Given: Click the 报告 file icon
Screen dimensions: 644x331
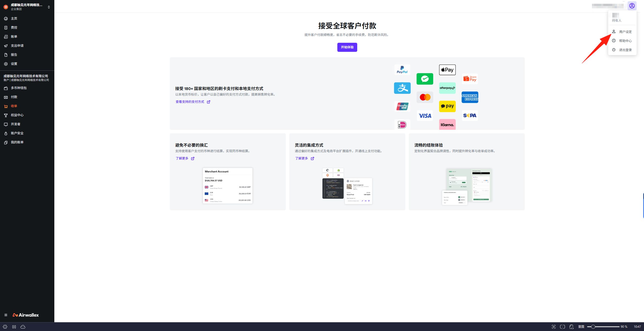Looking at the screenshot, I should coord(6,55).
